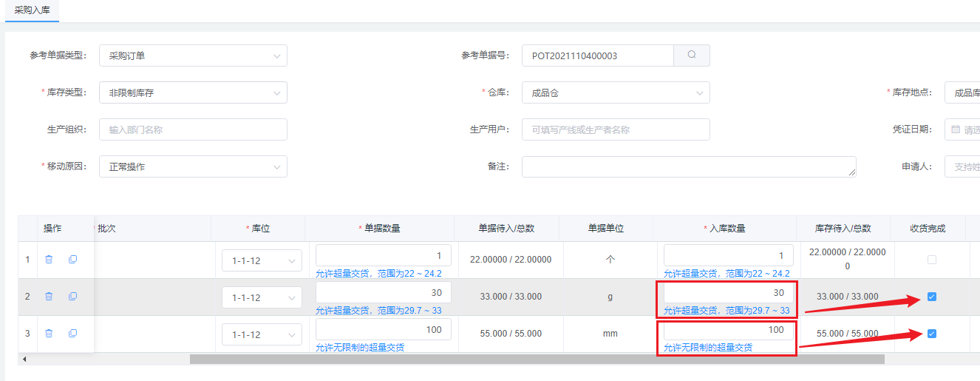The width and height of the screenshot is (980, 381).
Task: Click the copy icon in row 1
Action: [x=72, y=260]
